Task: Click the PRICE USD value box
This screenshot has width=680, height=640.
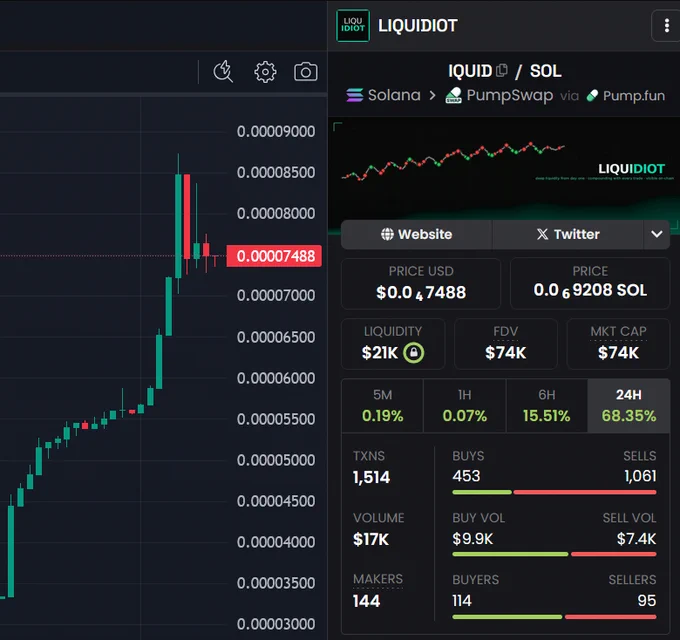Action: (421, 284)
